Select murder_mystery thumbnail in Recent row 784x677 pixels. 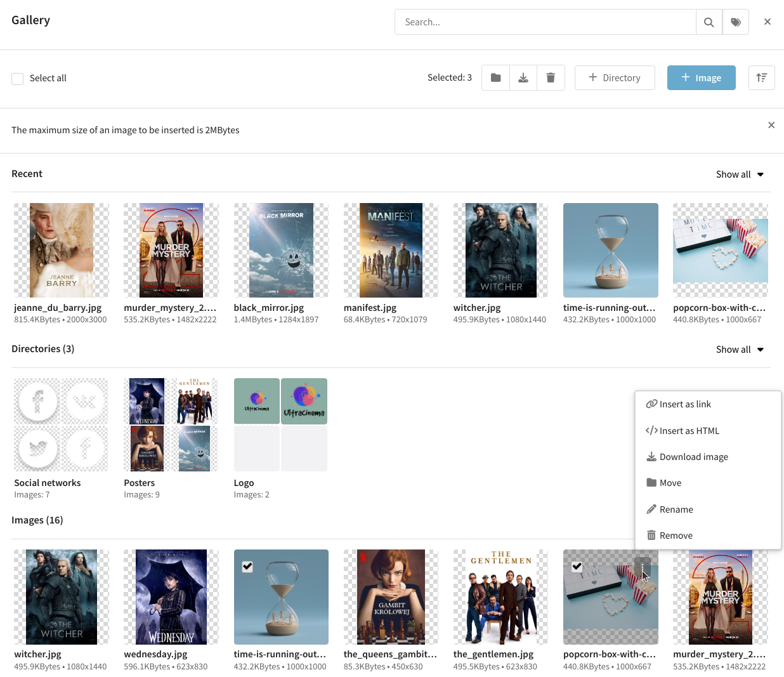pyautogui.click(x=171, y=250)
